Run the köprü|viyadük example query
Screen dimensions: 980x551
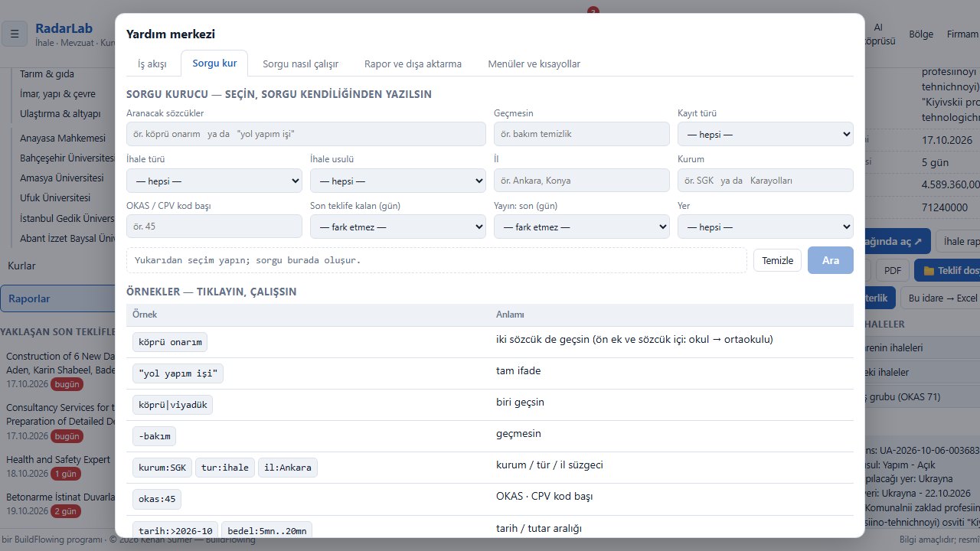(x=172, y=405)
